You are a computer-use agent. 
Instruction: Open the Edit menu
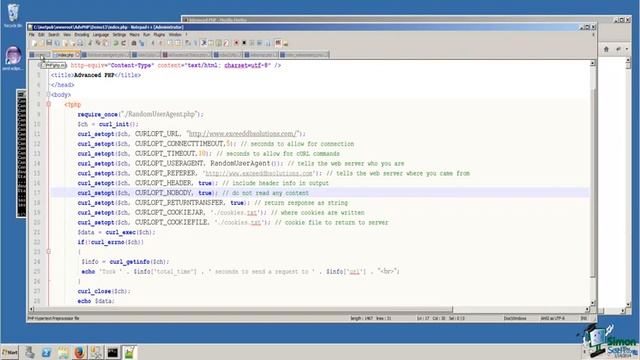[41, 35]
